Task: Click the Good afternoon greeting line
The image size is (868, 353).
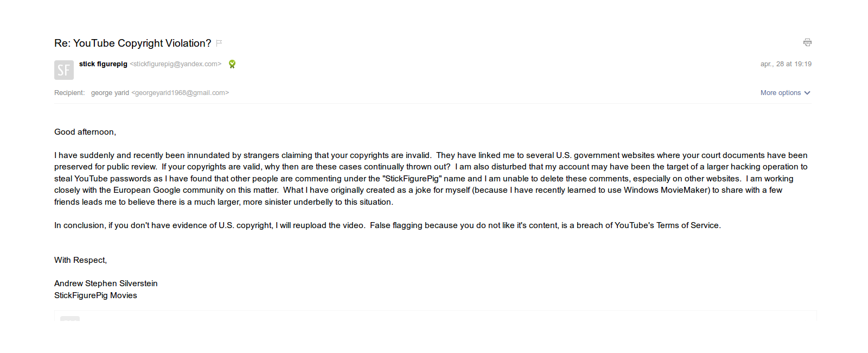Action: (x=85, y=132)
